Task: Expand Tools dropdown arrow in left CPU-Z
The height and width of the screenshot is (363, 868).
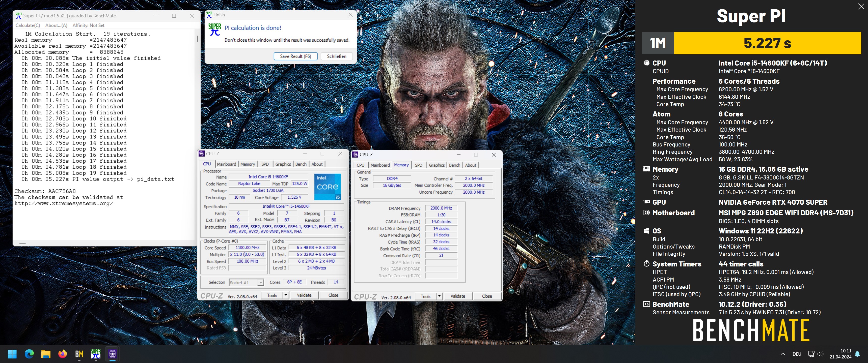Action: click(x=285, y=295)
